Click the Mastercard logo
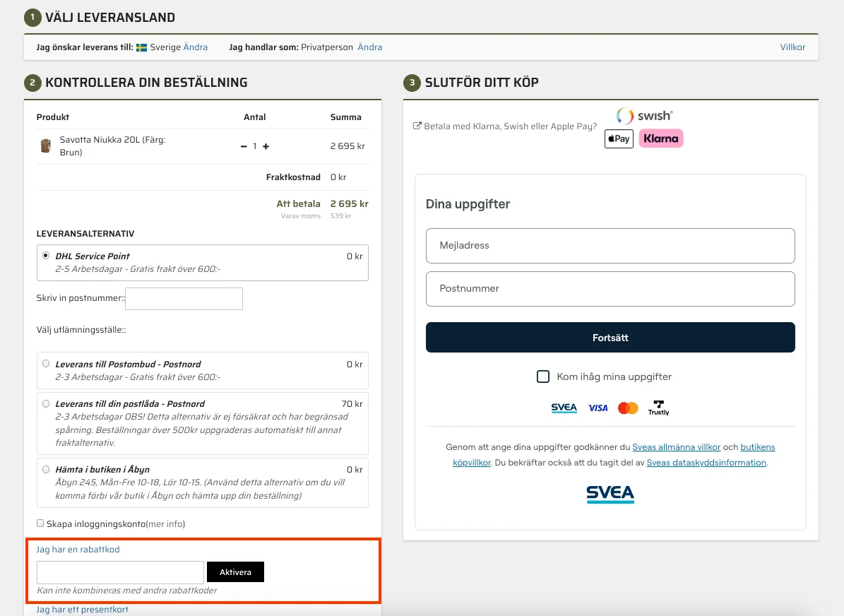The height and width of the screenshot is (616, 844). (x=628, y=408)
